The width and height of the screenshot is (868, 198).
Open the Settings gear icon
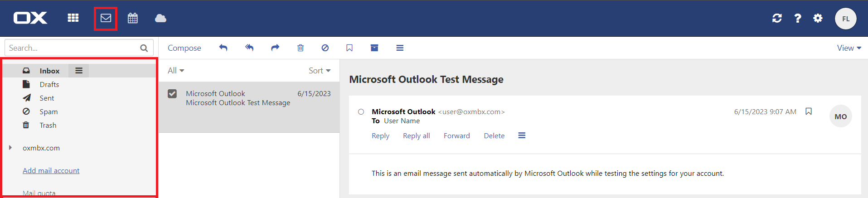(818, 18)
